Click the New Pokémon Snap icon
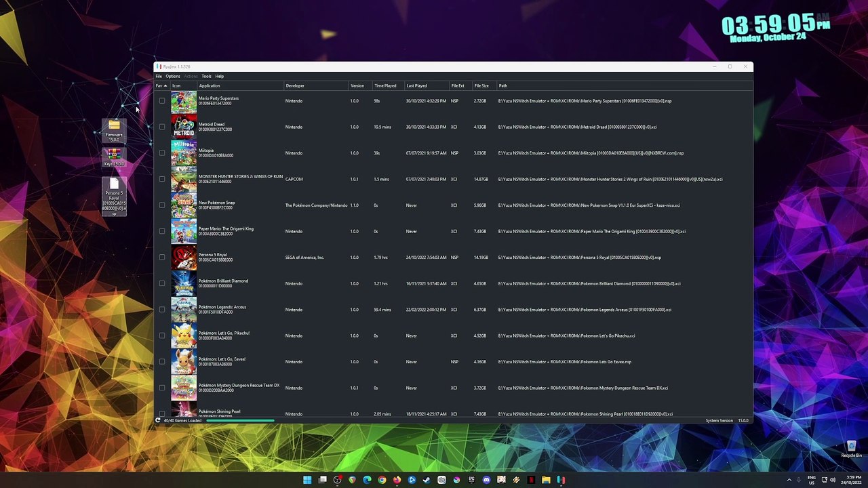Image resolution: width=868 pixels, height=488 pixels. tap(184, 205)
